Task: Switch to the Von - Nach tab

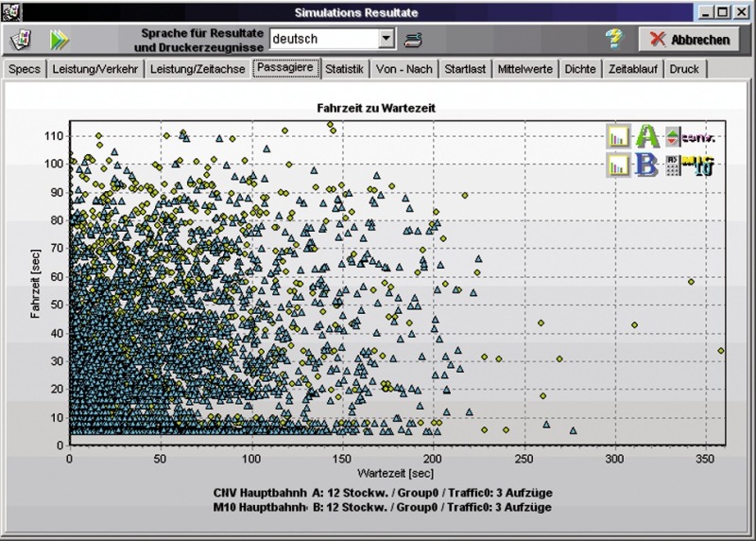Action: point(404,69)
